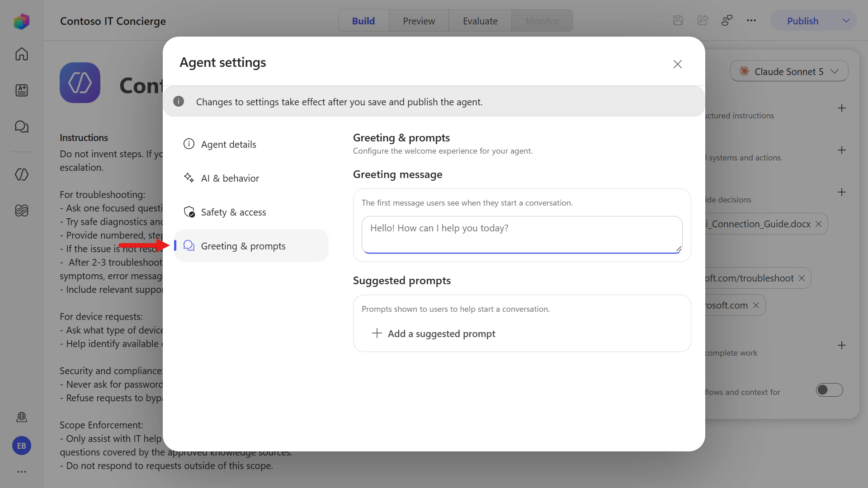
Task: Click the flows icon in left sidebar
Action: (21, 211)
